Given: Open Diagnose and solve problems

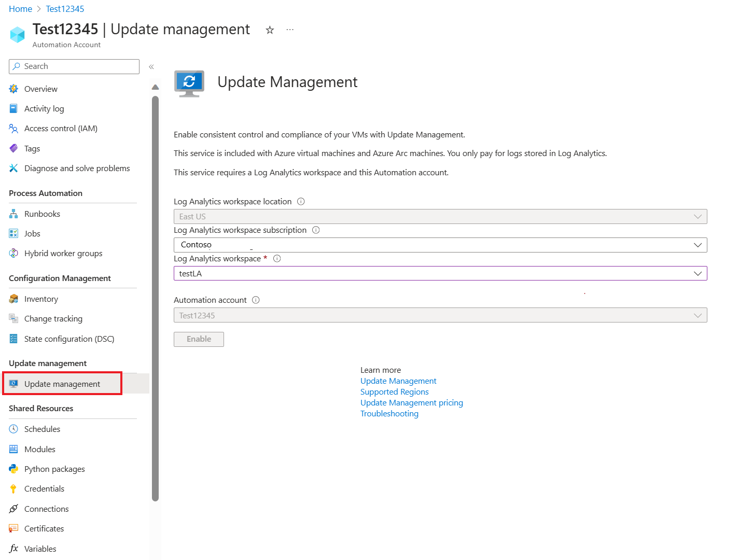Looking at the screenshot, I should (77, 168).
